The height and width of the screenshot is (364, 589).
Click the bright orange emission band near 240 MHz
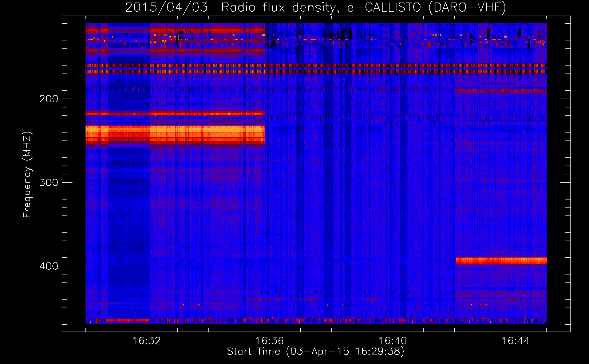pyautogui.click(x=175, y=135)
